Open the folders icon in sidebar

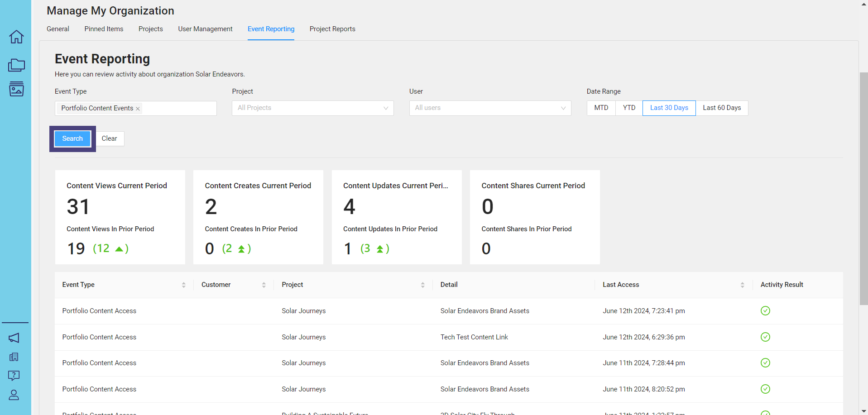[16, 65]
